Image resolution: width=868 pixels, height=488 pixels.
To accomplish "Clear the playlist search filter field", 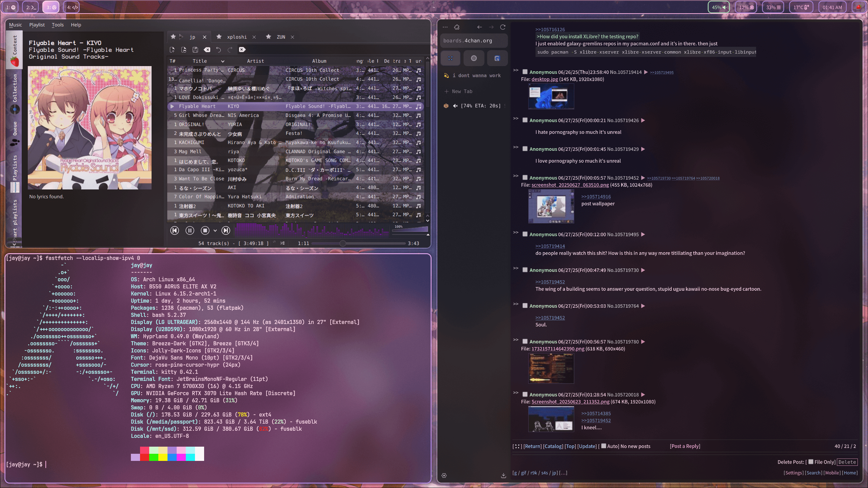I will tap(242, 49).
